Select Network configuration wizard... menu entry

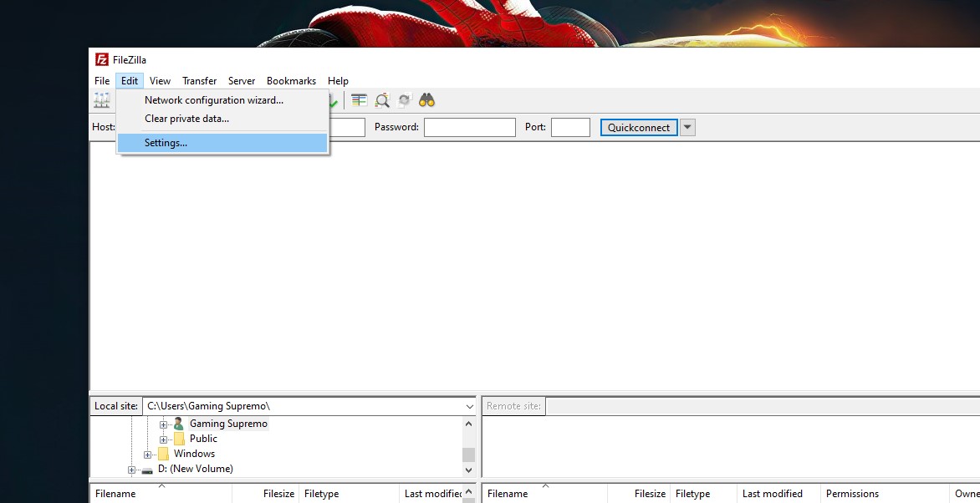coord(214,100)
